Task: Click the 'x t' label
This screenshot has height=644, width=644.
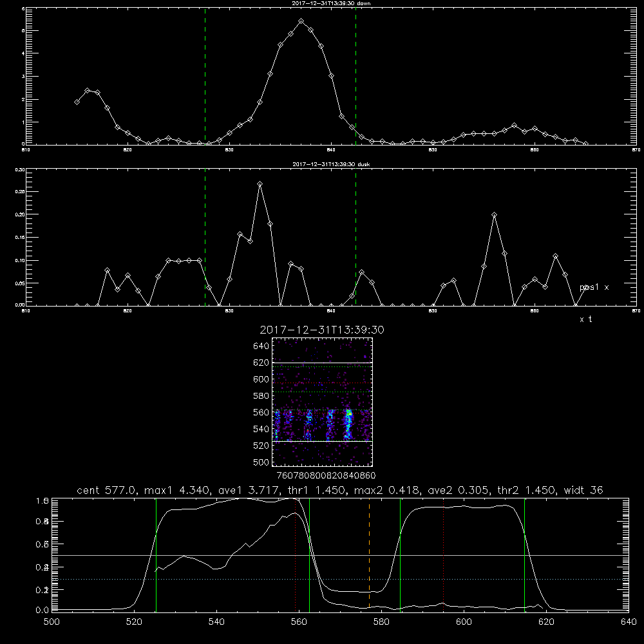Action: coord(585,319)
